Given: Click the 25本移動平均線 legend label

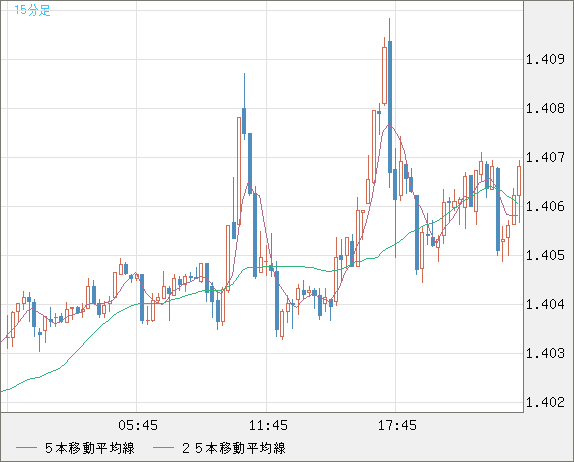Looking at the screenshot, I should click(x=234, y=448).
